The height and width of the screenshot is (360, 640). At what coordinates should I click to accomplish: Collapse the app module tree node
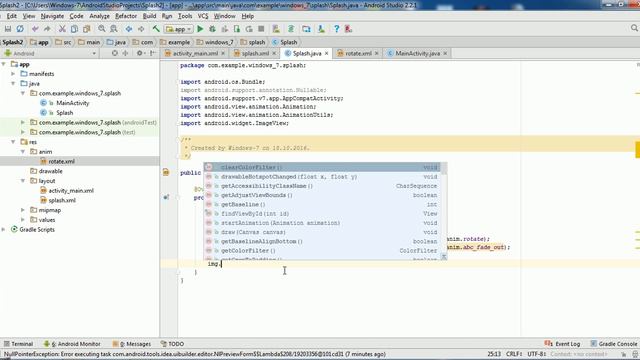click(x=4, y=64)
